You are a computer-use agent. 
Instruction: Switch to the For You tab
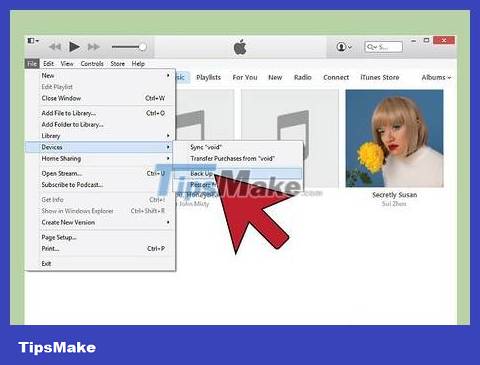pyautogui.click(x=245, y=77)
